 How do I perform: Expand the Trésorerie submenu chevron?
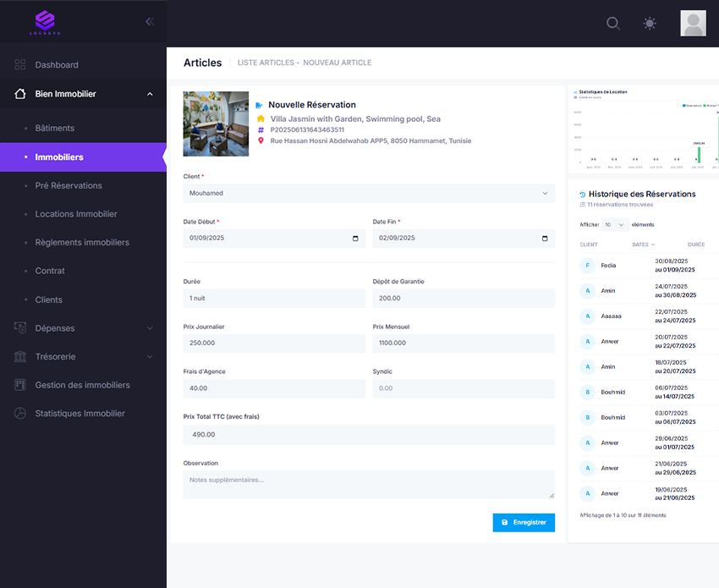pos(150,357)
